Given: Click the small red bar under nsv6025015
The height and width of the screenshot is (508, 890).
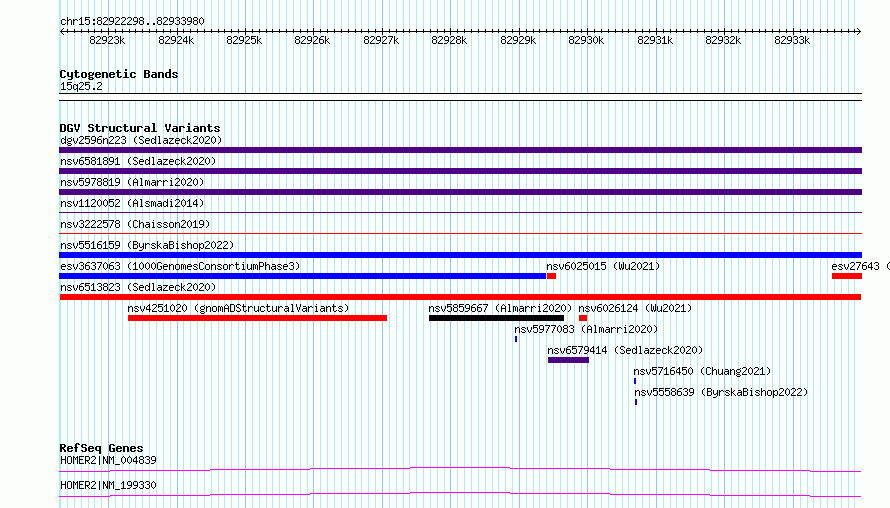Looking at the screenshot, I should point(551,276).
